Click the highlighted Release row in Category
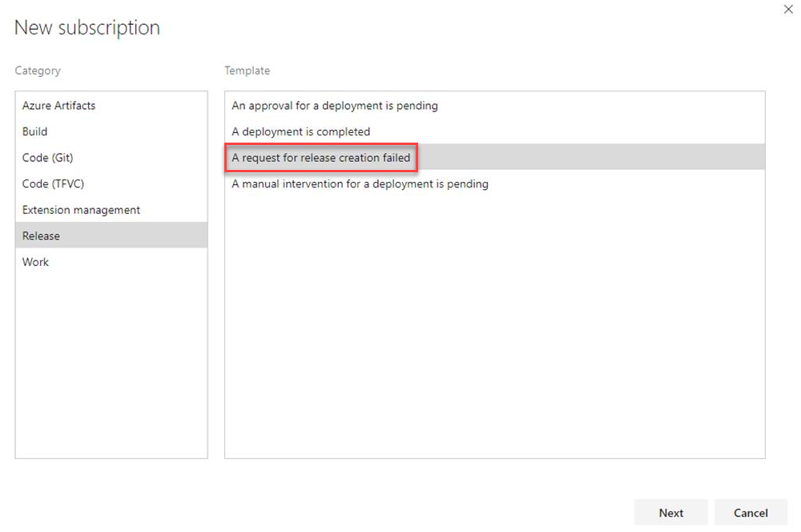Image resolution: width=801 pixels, height=532 pixels. [x=111, y=236]
